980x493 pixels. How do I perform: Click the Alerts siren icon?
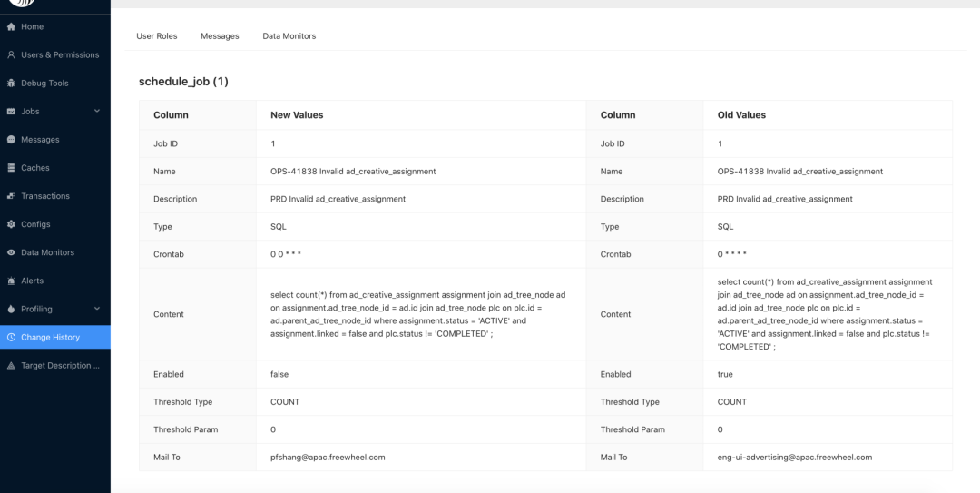pos(11,281)
